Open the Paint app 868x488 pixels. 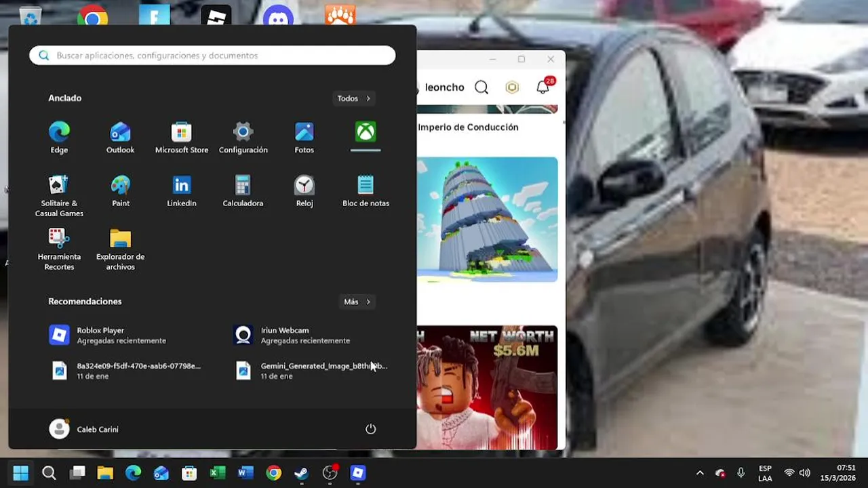120,191
